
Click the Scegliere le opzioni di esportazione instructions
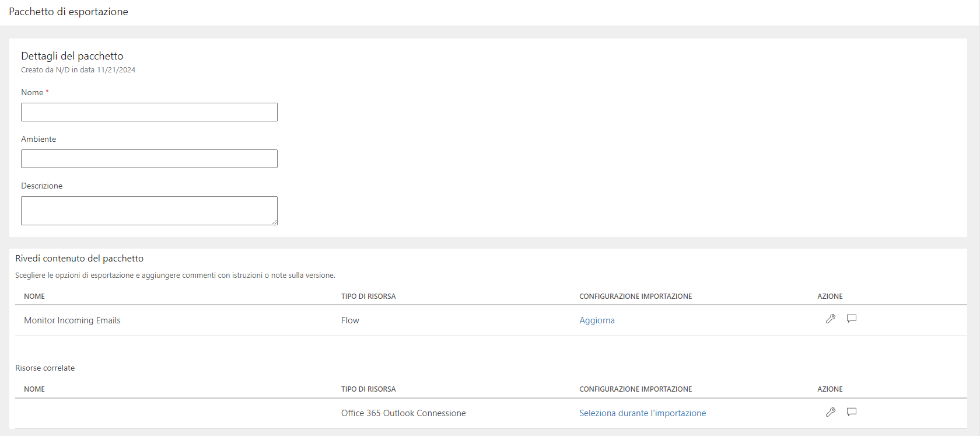coord(175,275)
